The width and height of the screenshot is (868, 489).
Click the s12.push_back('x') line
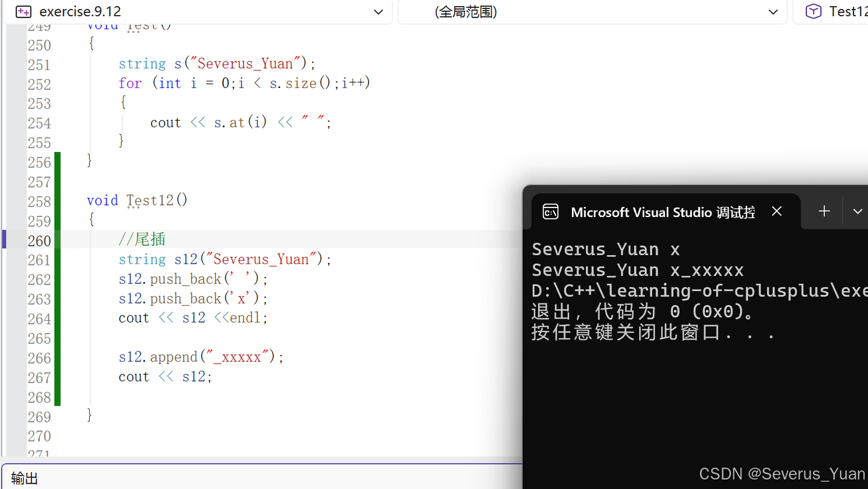click(193, 298)
